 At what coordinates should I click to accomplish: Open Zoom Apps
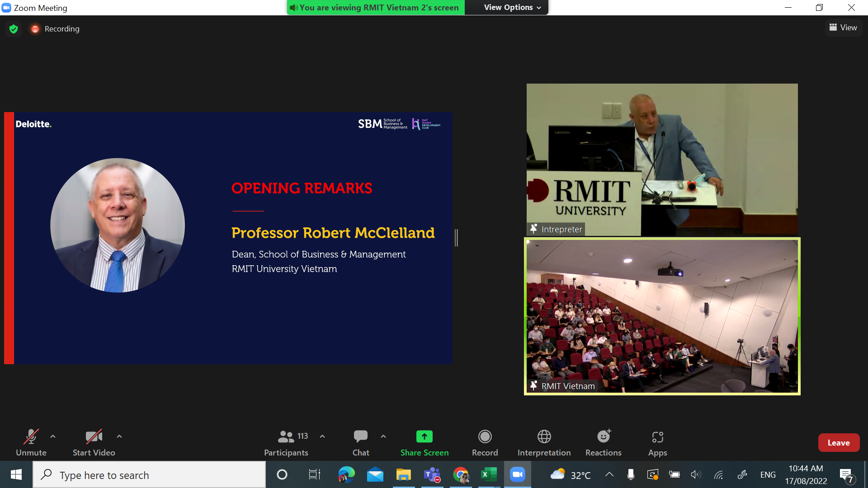[x=658, y=443]
